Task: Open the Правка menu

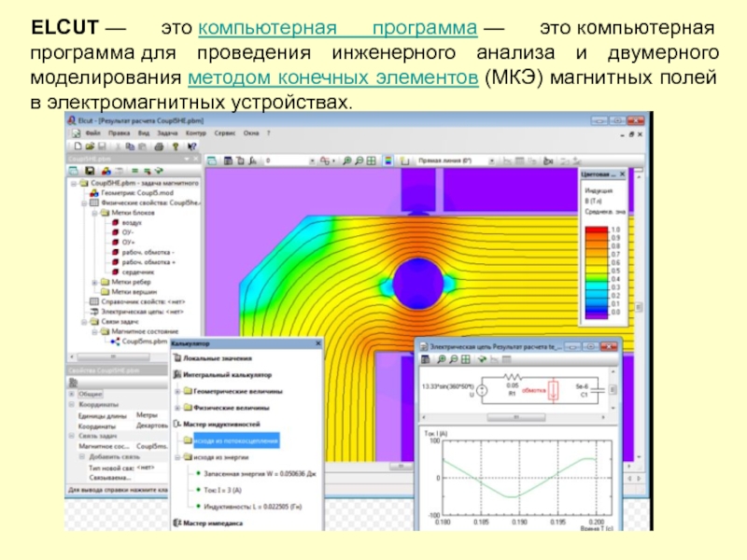Action: pos(119,133)
